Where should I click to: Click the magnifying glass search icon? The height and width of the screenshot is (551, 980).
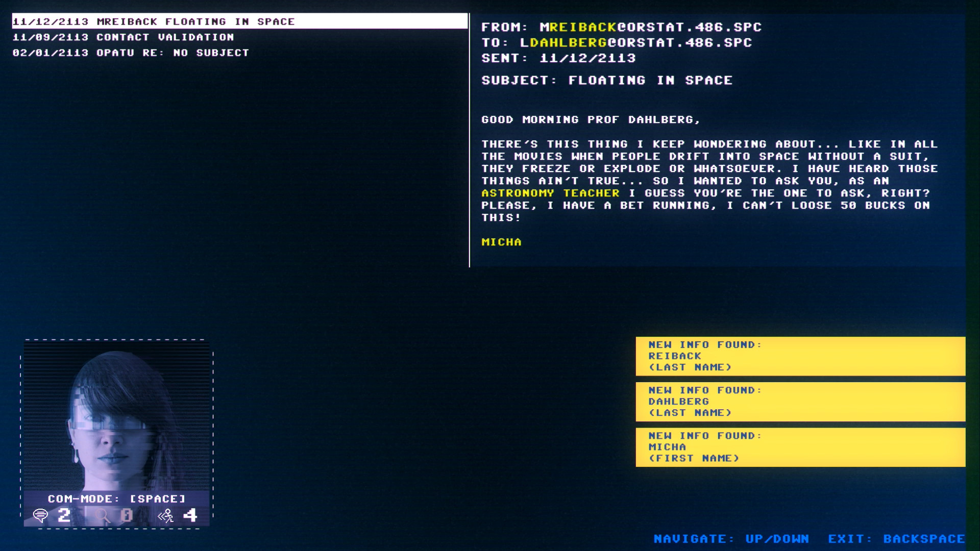pos(103,516)
